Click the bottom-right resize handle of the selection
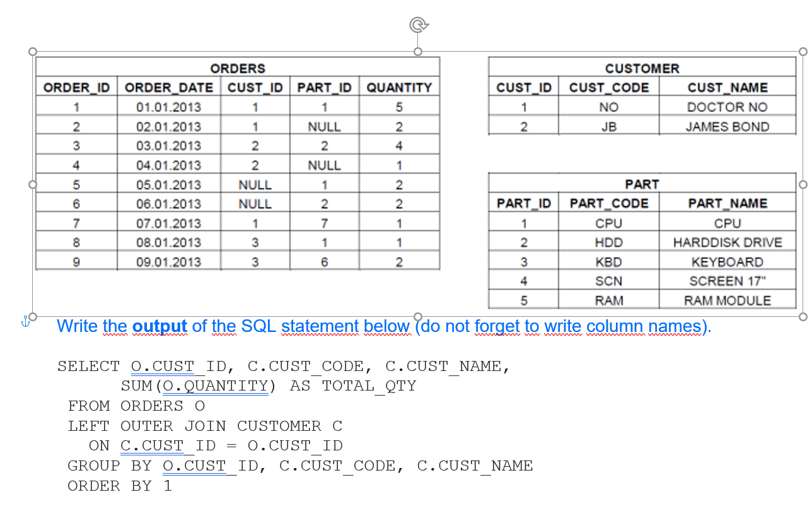Image resolution: width=812 pixels, height=531 pixels. pos(804,317)
